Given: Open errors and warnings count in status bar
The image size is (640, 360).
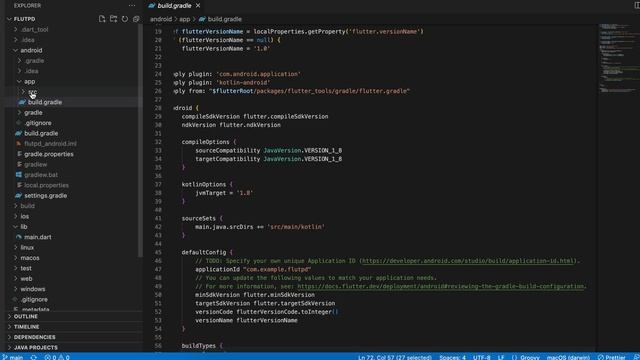Looking at the screenshot, I should pyautogui.click(x=57, y=357).
